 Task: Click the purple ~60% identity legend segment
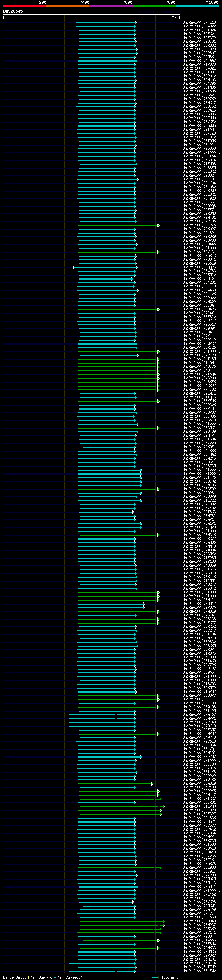111,6
